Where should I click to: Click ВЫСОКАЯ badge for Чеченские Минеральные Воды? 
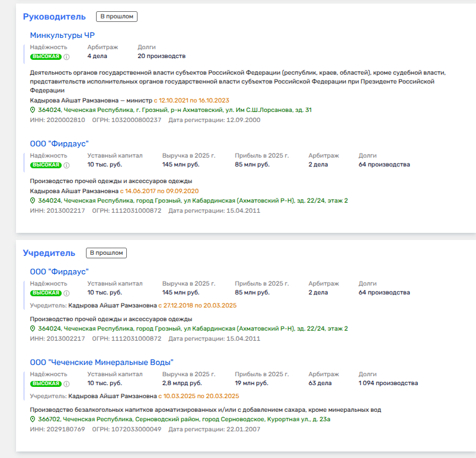click(46, 384)
